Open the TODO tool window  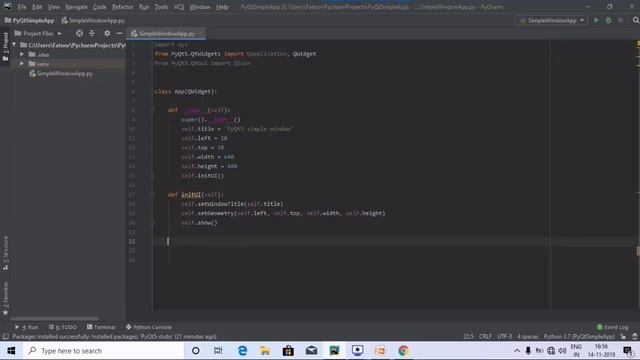click(62, 327)
